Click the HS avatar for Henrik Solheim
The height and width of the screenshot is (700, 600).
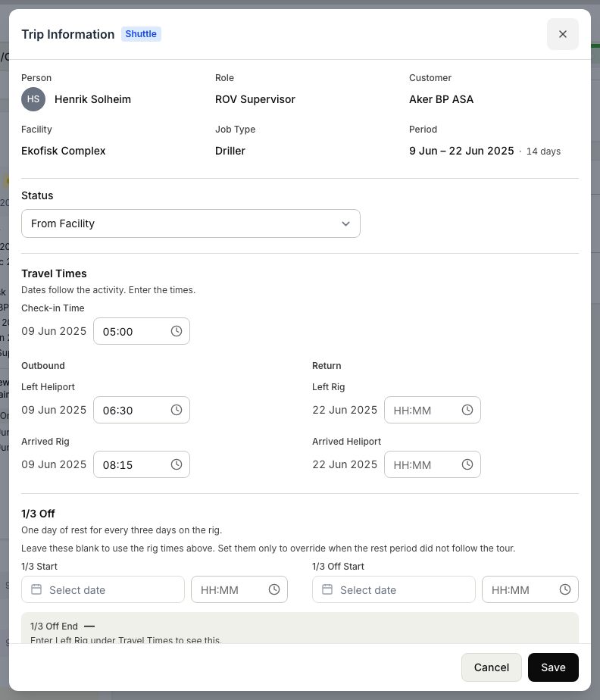coord(33,99)
